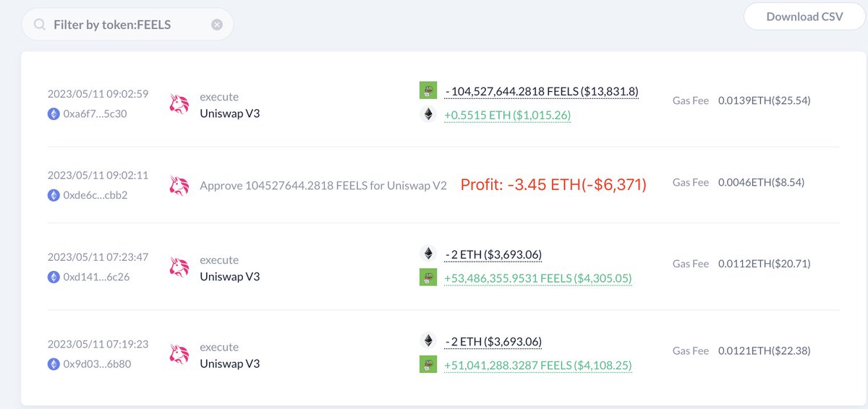Click Uniswap icon on 09:02:59 transaction
This screenshot has height=409, width=868.
click(179, 106)
